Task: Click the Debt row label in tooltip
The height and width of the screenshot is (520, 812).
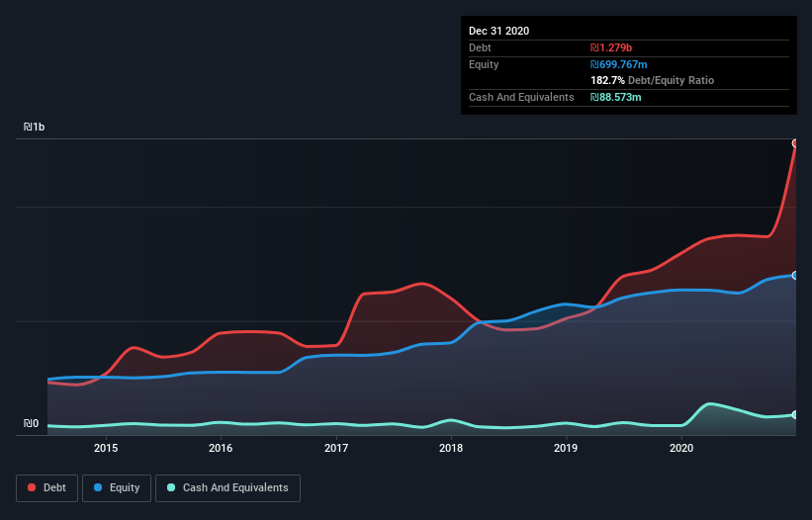Action: pos(480,47)
